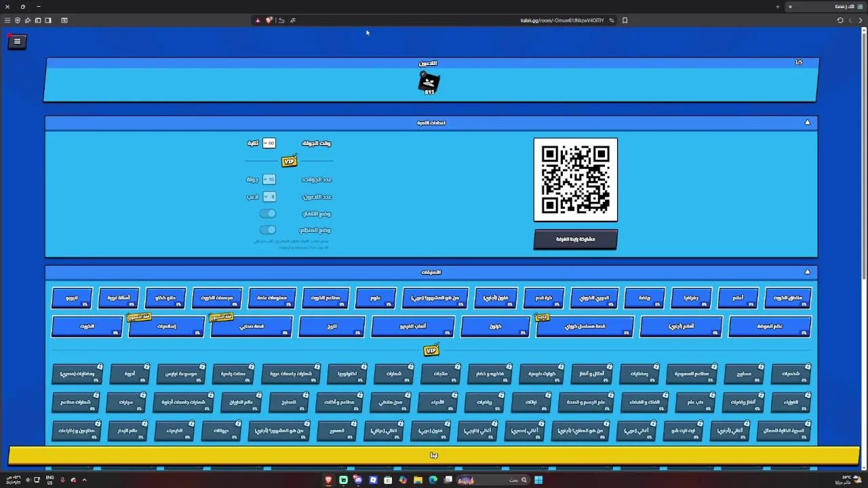Toggle organizer mode switch (وضع المنظم)

click(x=268, y=230)
